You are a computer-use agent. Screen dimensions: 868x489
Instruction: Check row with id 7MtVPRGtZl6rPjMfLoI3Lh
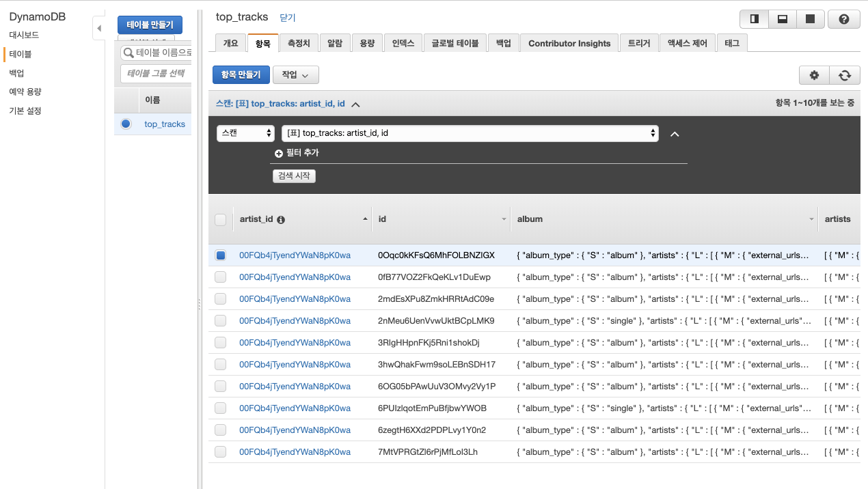click(x=220, y=452)
